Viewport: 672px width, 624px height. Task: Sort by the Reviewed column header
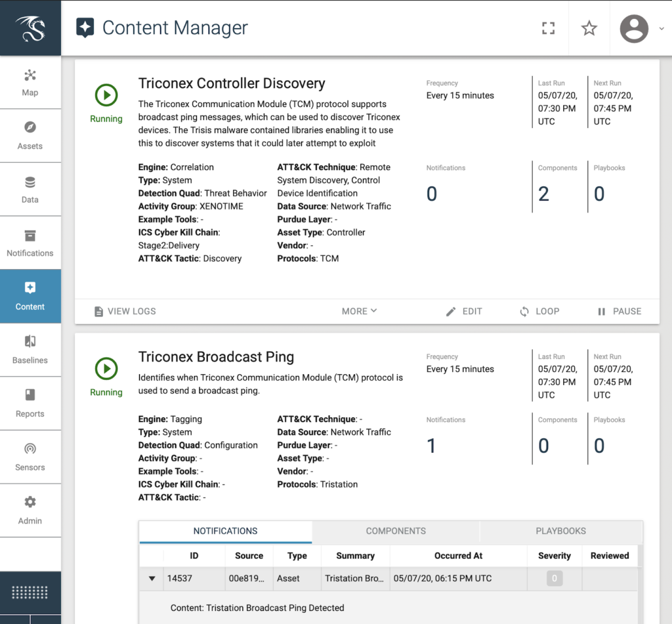pos(610,556)
